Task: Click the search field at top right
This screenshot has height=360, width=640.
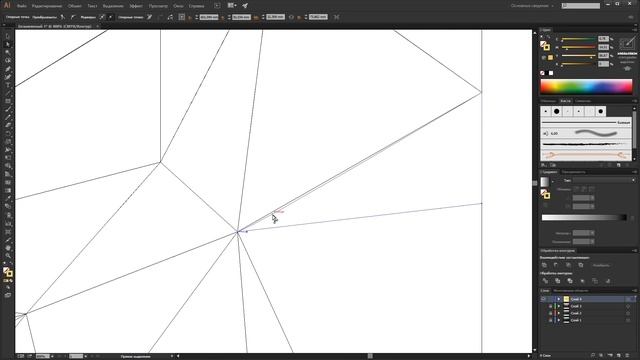Action: coord(581,6)
